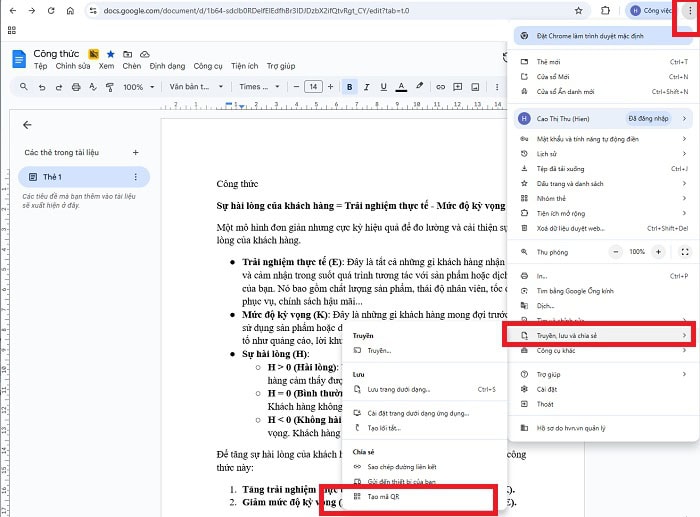Open the Google Docs home icon
The width and height of the screenshot is (700, 517).
click(19, 59)
